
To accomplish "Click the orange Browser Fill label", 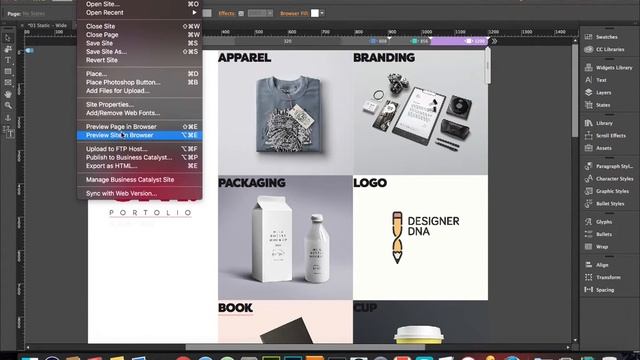I will 294,13.
